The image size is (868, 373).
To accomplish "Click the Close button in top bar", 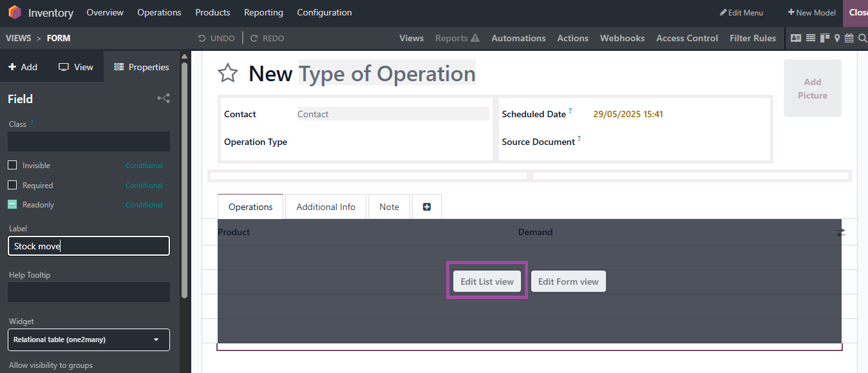I will [855, 12].
